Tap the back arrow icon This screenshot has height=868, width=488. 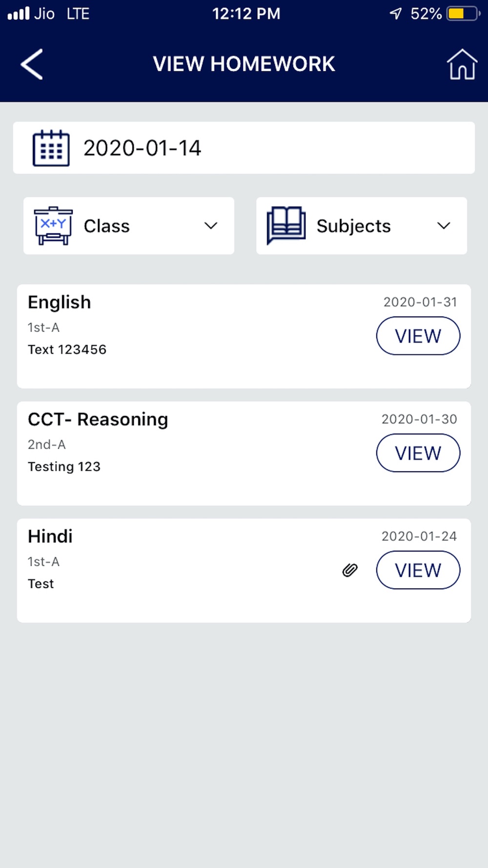coord(32,64)
